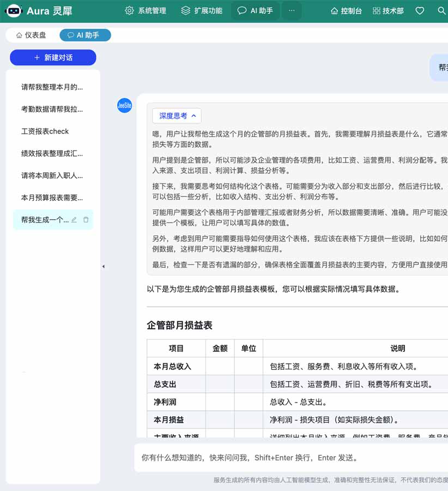Select the AI 助手 top menu item
The width and height of the screenshot is (448, 491).
pyautogui.click(x=255, y=11)
